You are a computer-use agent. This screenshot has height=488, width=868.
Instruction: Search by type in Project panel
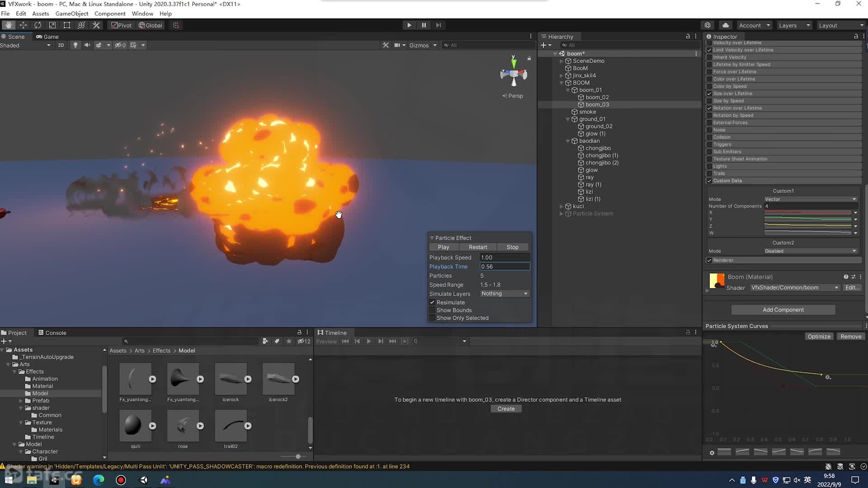265,341
